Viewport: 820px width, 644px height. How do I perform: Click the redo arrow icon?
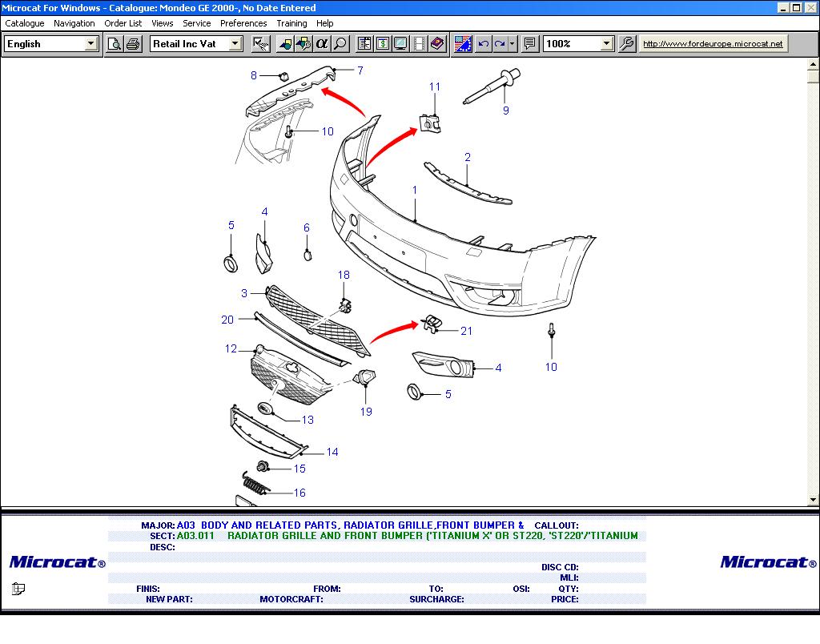click(x=500, y=44)
